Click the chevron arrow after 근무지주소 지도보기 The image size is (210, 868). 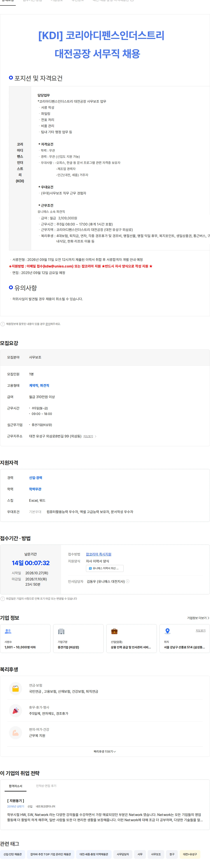[x=96, y=436]
